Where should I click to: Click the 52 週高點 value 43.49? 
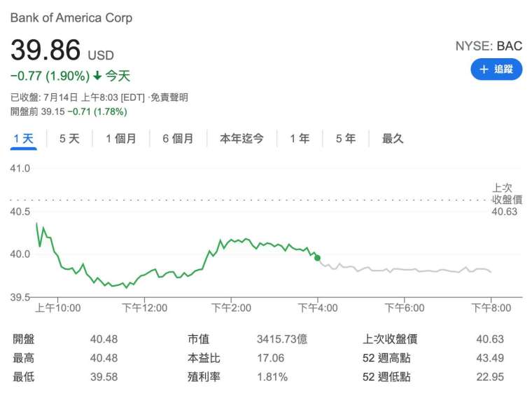click(490, 358)
